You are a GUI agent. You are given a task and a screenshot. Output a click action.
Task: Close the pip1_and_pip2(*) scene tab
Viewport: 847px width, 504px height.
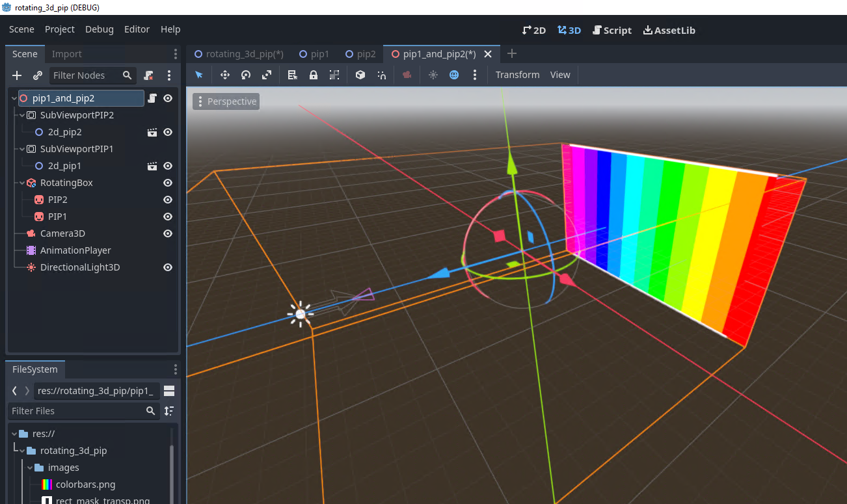488,54
